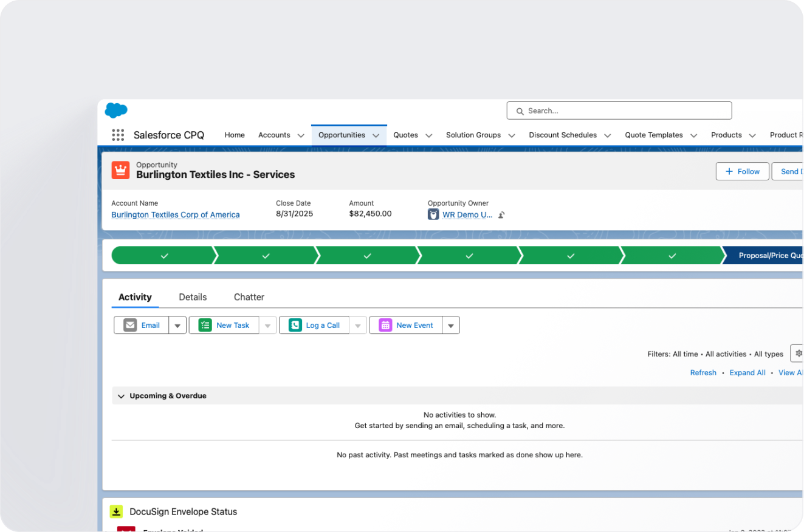The width and height of the screenshot is (804, 532).
Task: Open the Discount Schedules dropdown chevron
Action: [x=607, y=135]
